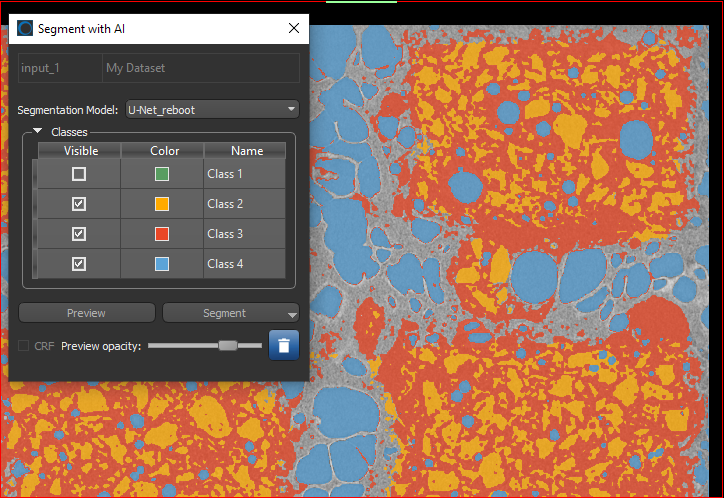Viewport: 724px width, 498px height.
Task: Click the trash delete preview icon
Action: (284, 345)
